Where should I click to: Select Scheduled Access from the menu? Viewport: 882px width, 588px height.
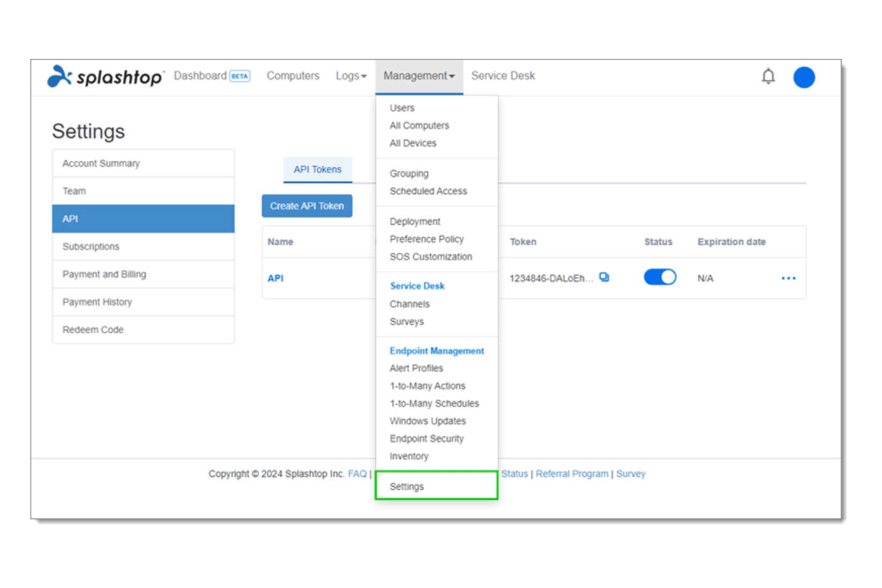pos(428,191)
